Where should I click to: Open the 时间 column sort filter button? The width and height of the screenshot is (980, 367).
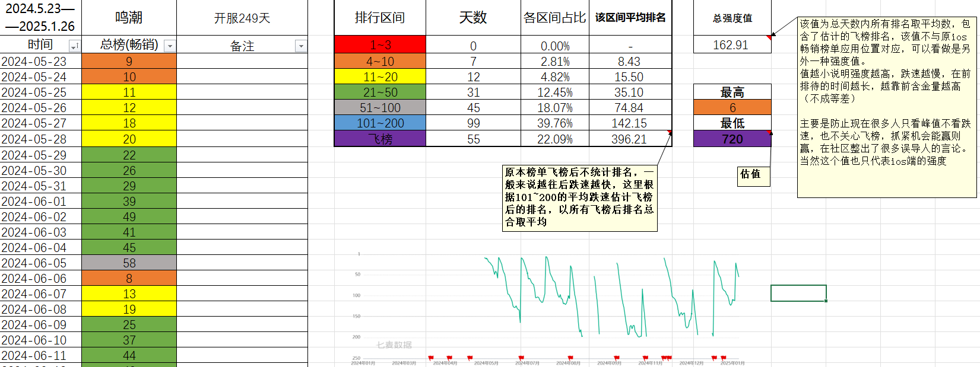coord(75,46)
